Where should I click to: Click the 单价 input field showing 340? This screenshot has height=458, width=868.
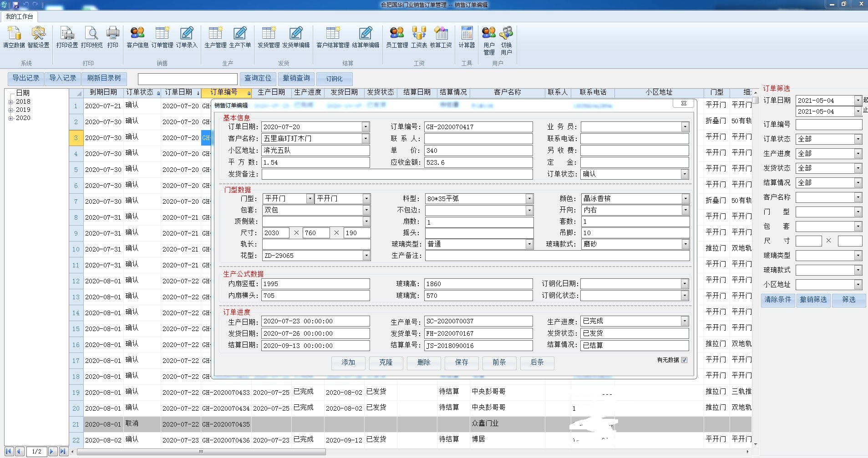click(x=478, y=151)
